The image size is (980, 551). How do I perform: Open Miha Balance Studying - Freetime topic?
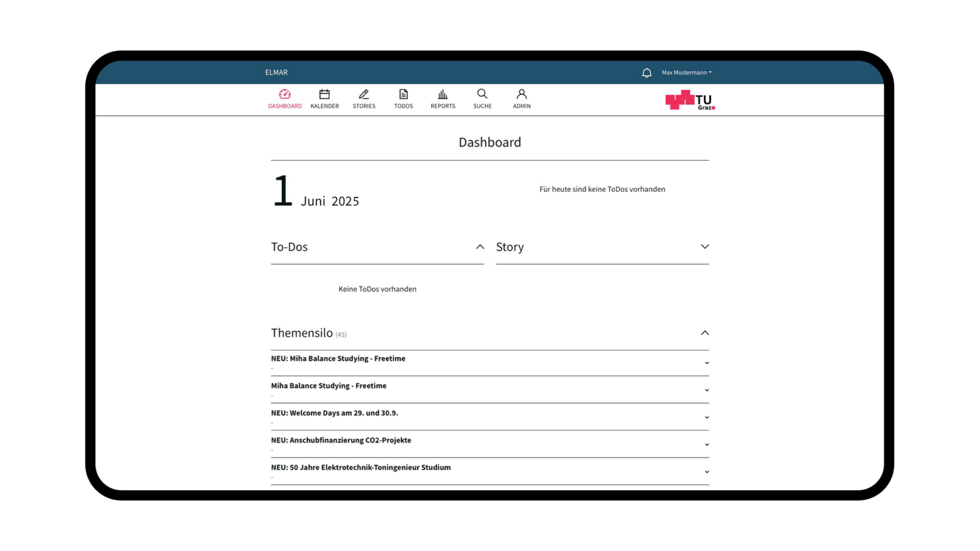pos(329,386)
